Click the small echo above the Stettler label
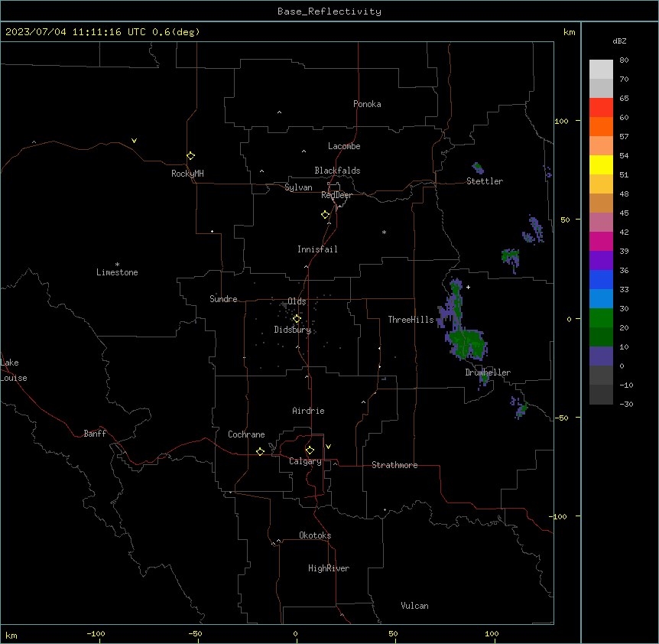Screen dimensions: 659x644 [x=478, y=168]
